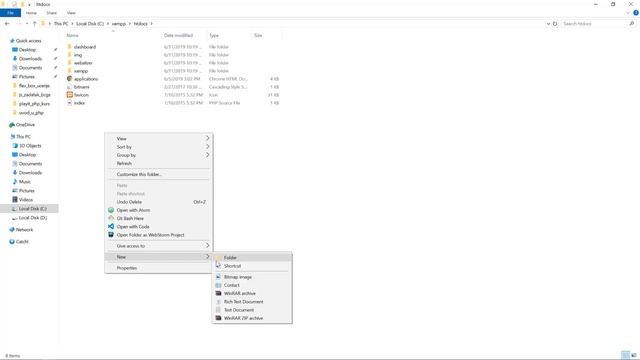This screenshot has width=640, height=360.
Task: Click the WinRAR archive icon in New submenu
Action: pyautogui.click(x=218, y=293)
